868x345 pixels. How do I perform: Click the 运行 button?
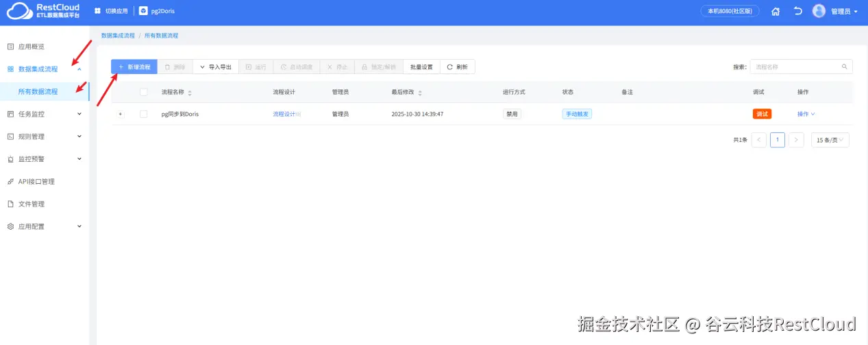click(256, 67)
